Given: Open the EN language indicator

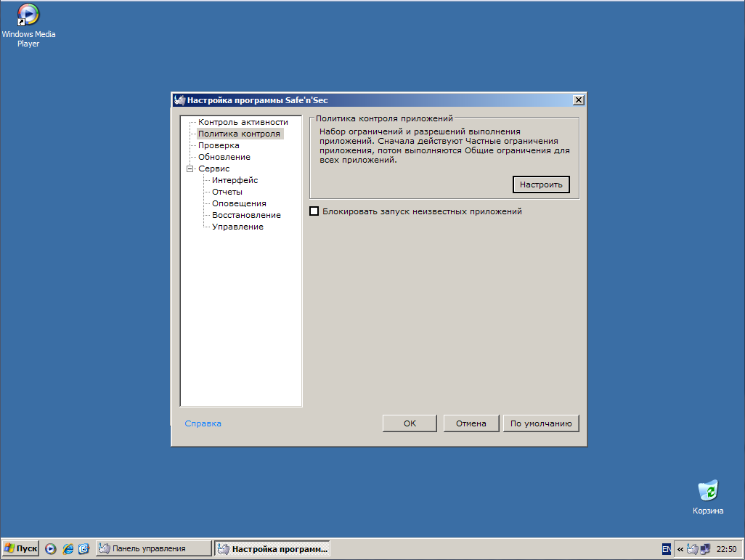Looking at the screenshot, I should [x=667, y=549].
